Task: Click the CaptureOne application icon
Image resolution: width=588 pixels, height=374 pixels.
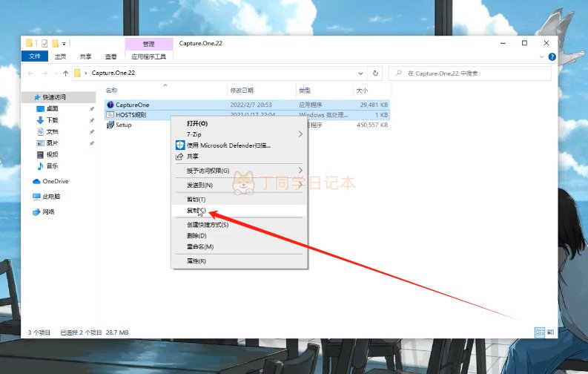Action: point(110,105)
